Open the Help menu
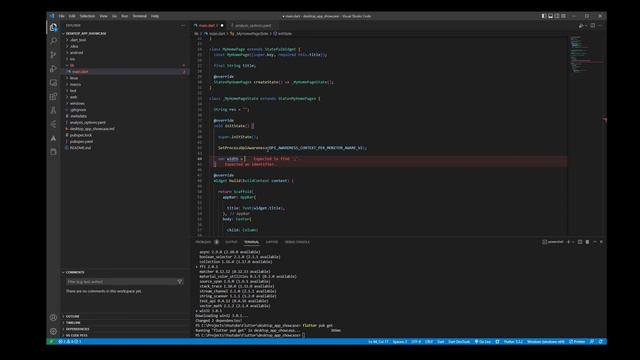 [x=155, y=16]
